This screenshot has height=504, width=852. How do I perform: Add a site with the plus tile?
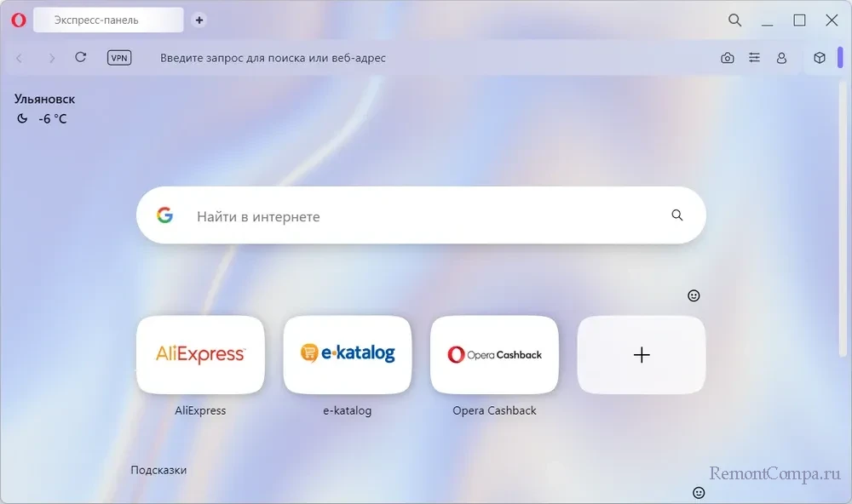(x=642, y=355)
